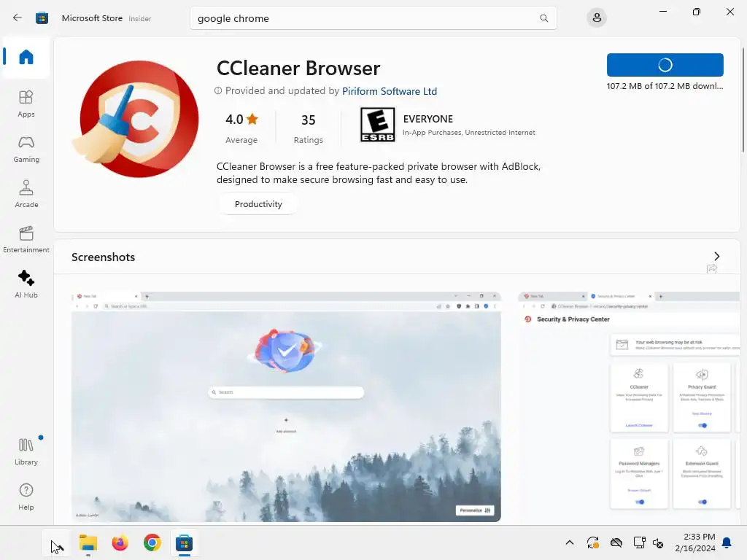This screenshot has width=747, height=560.
Task: Click the Insider label
Action: 139,18
